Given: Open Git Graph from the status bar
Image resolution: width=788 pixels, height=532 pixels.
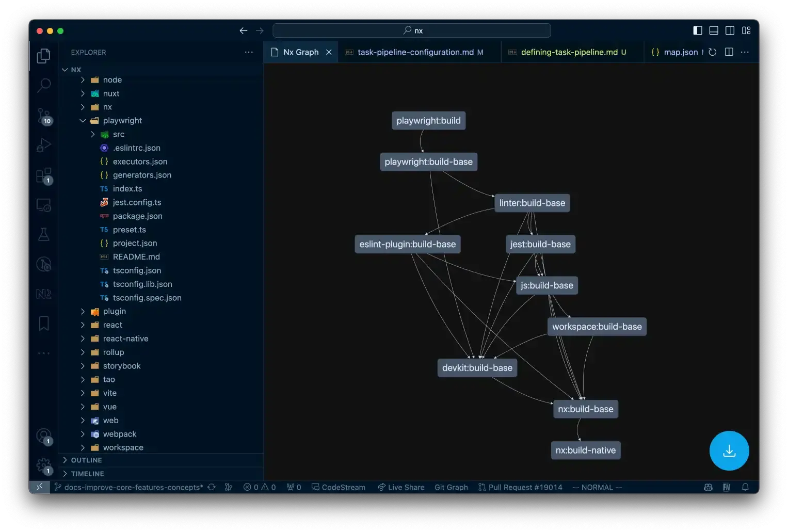Looking at the screenshot, I should (451, 487).
